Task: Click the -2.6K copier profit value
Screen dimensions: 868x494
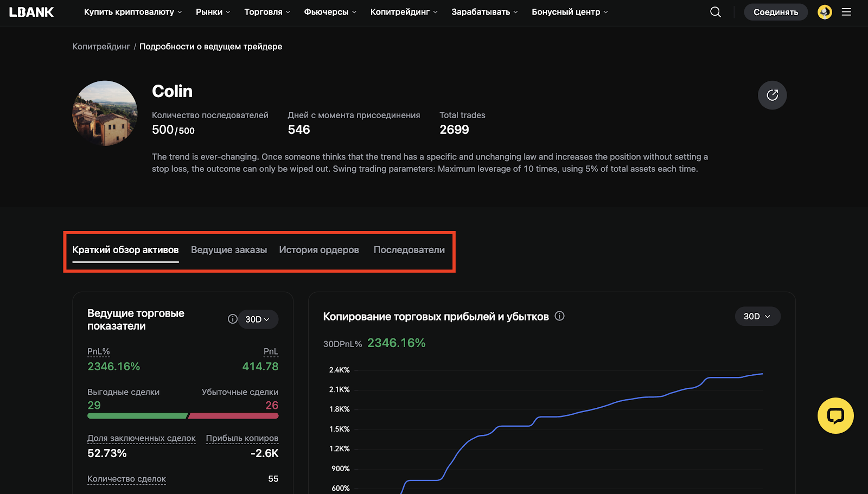Action: point(265,453)
